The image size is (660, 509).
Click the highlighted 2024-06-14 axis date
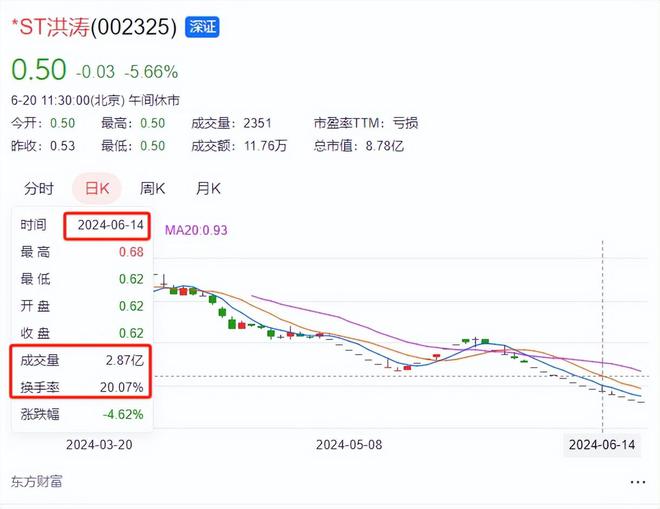point(602,445)
